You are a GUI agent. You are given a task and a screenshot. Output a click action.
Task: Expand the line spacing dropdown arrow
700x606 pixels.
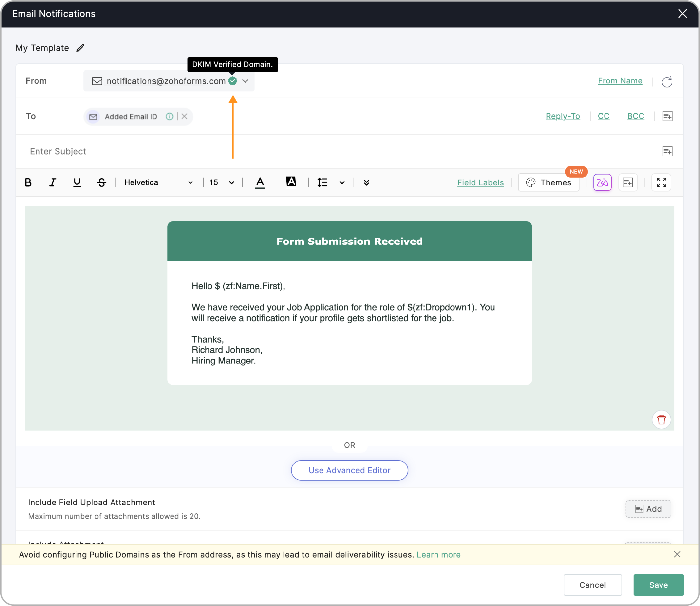click(x=342, y=183)
